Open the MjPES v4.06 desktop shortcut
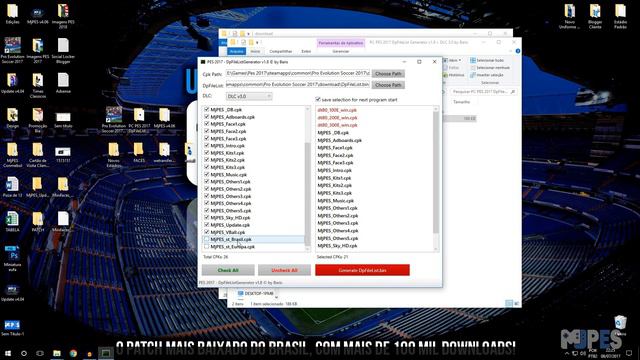640x360 pixels. click(38, 13)
